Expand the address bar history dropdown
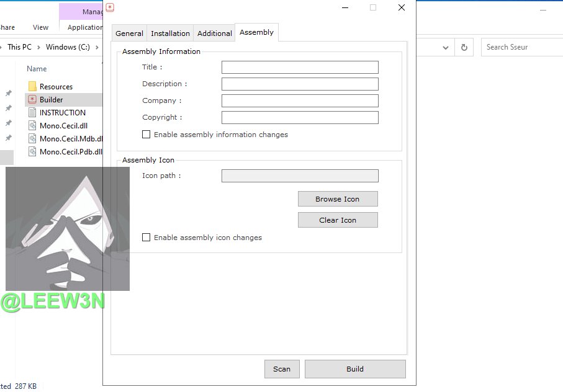 click(x=446, y=47)
